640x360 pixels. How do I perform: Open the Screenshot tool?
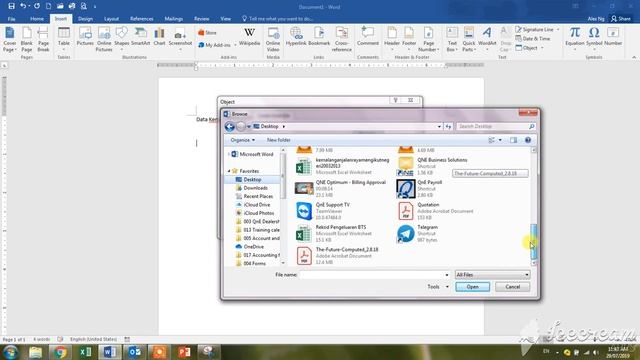[180, 39]
